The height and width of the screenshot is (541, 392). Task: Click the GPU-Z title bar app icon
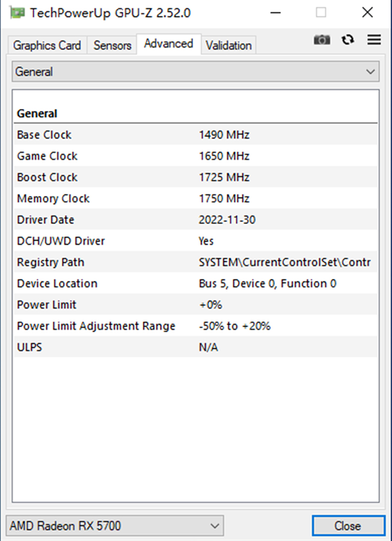coord(18,12)
